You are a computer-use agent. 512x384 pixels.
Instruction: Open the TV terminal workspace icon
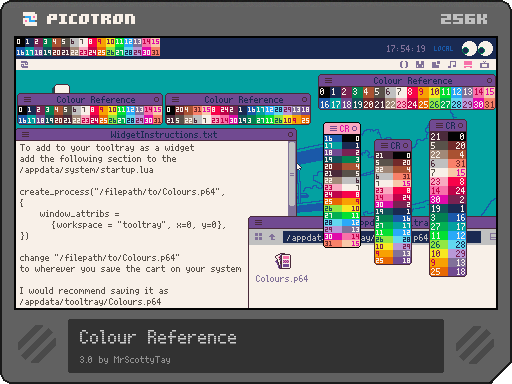click(484, 65)
